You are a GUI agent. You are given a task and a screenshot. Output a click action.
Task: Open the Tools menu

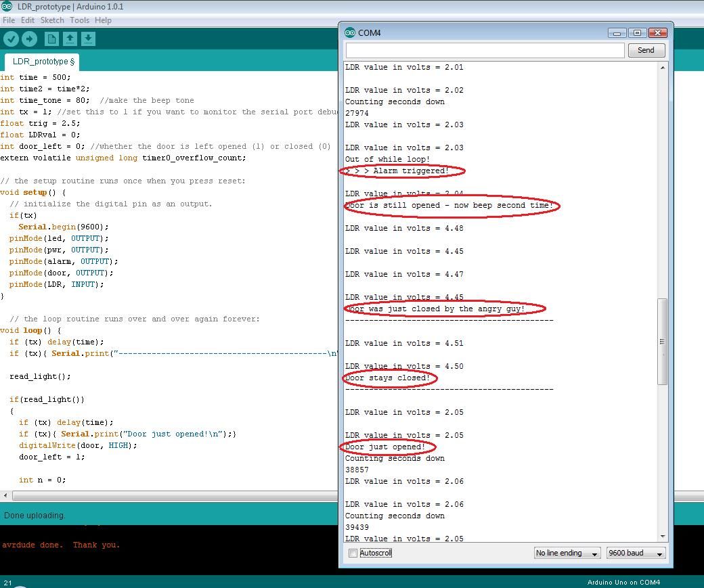point(79,20)
